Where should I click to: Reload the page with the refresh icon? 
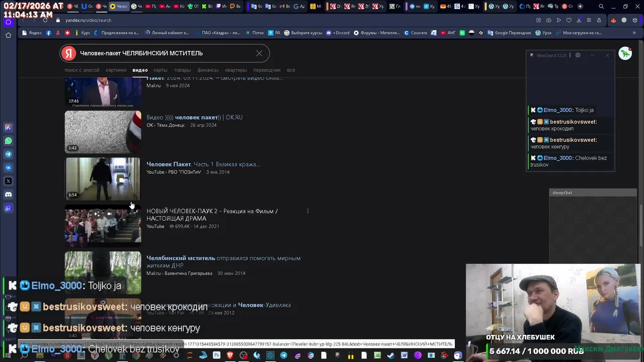click(45, 20)
